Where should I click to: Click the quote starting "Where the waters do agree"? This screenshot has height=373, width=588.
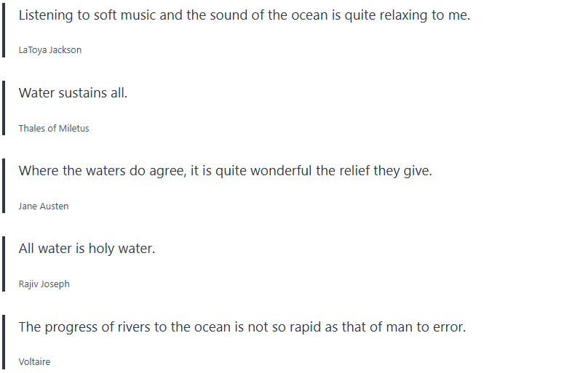[x=225, y=171]
